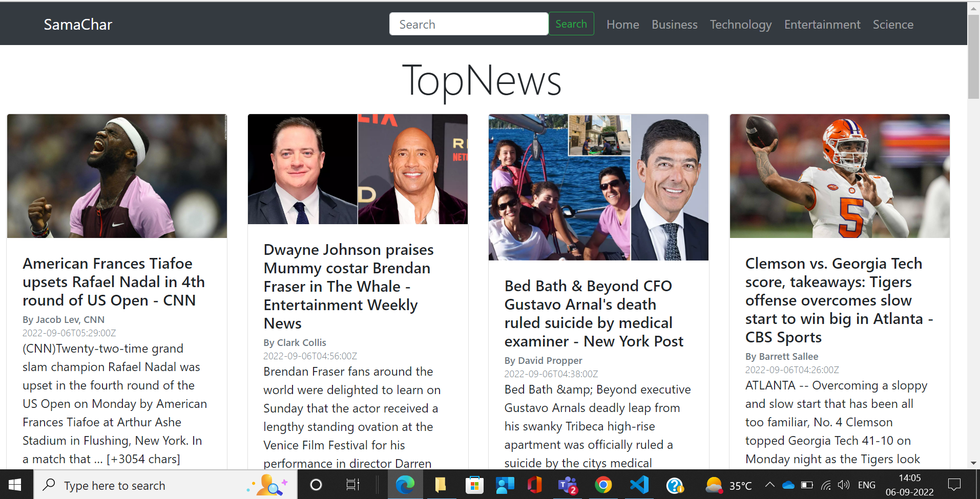Click the Windows Start button

coord(14,484)
